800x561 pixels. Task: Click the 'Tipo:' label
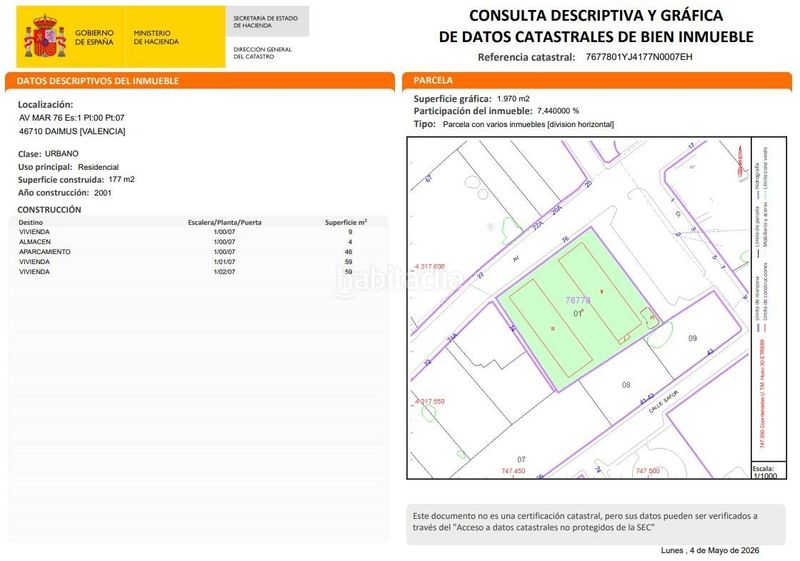pyautogui.click(x=424, y=124)
